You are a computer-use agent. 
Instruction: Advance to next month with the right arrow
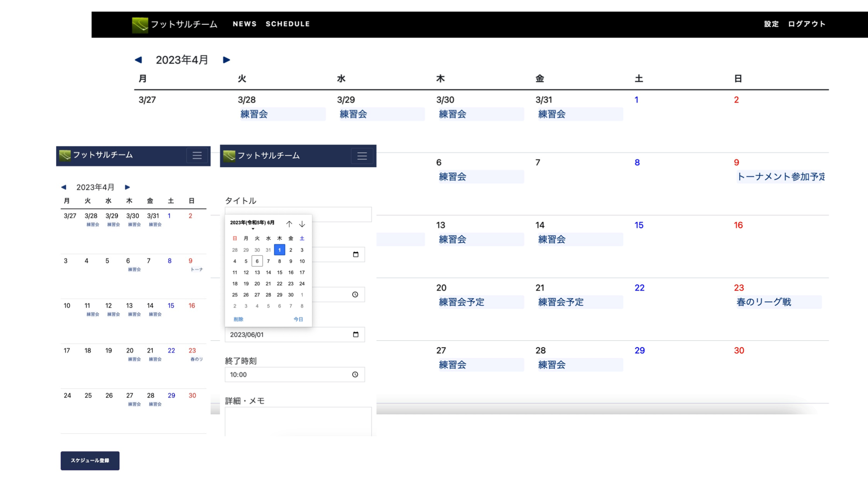click(x=226, y=60)
